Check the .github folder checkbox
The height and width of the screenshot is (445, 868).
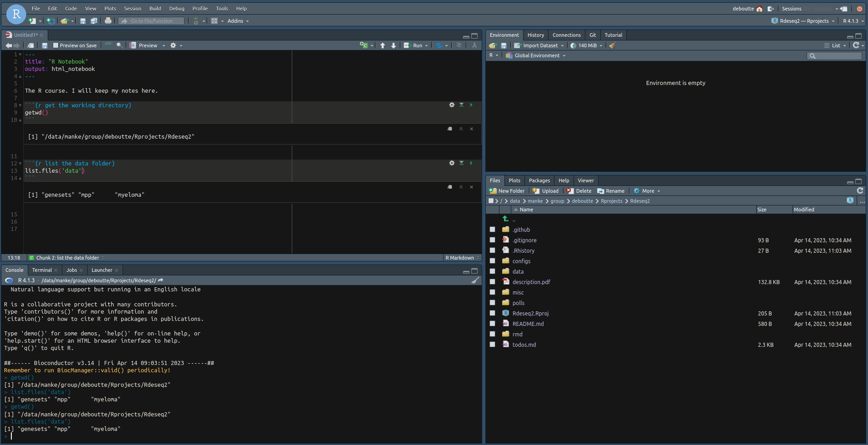coord(492,230)
